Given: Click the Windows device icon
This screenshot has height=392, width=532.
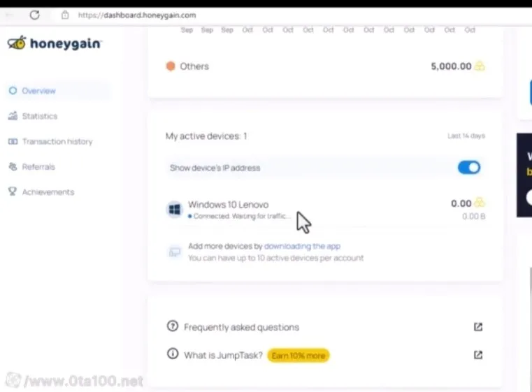Looking at the screenshot, I should click(174, 209).
